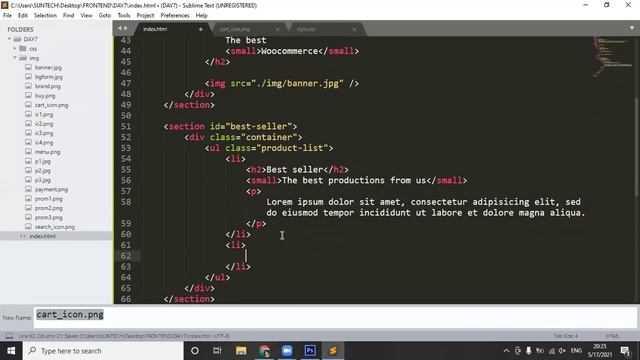Open prom3.png in the sidebar
Image resolution: width=640 pixels, height=360 pixels.
pyautogui.click(x=49, y=218)
